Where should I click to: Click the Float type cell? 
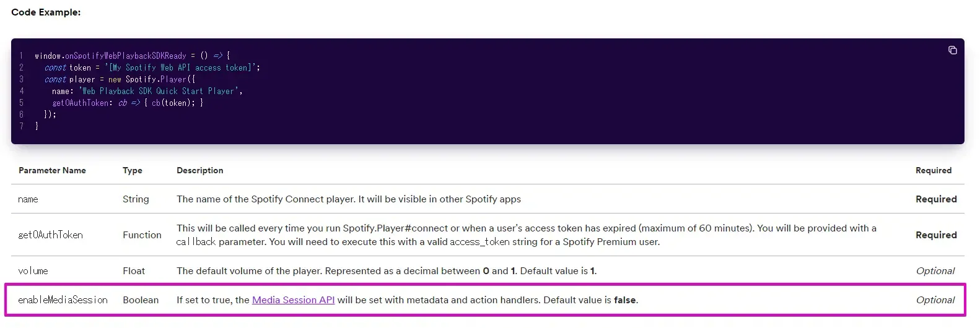(134, 271)
